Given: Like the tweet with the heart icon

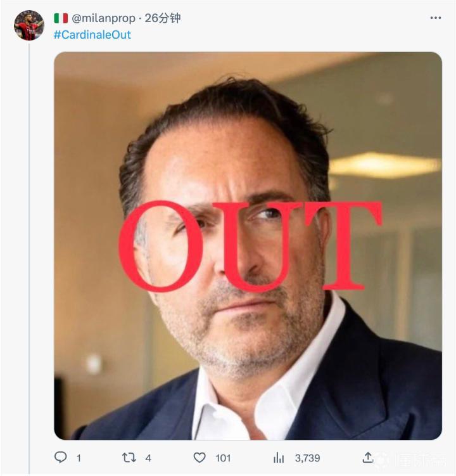Looking at the screenshot, I should [x=199, y=457].
